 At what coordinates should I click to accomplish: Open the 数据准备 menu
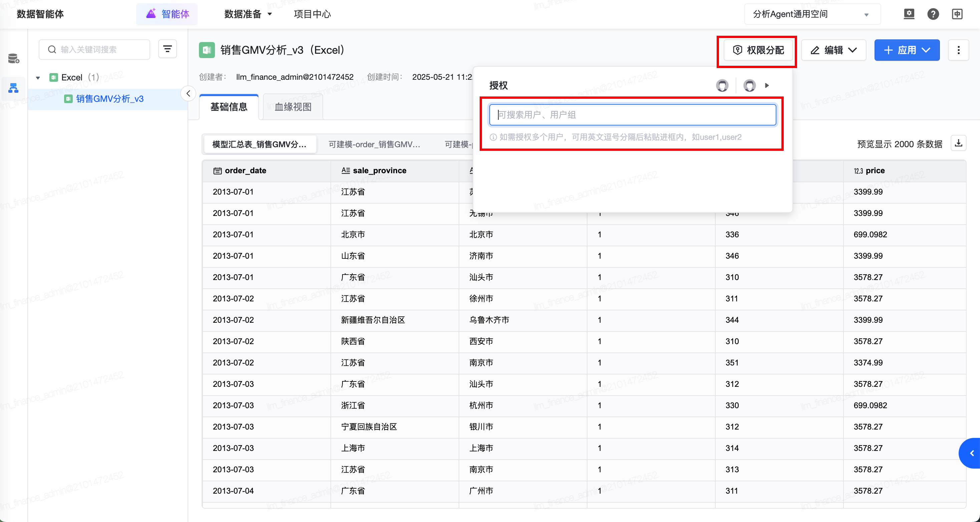point(248,14)
